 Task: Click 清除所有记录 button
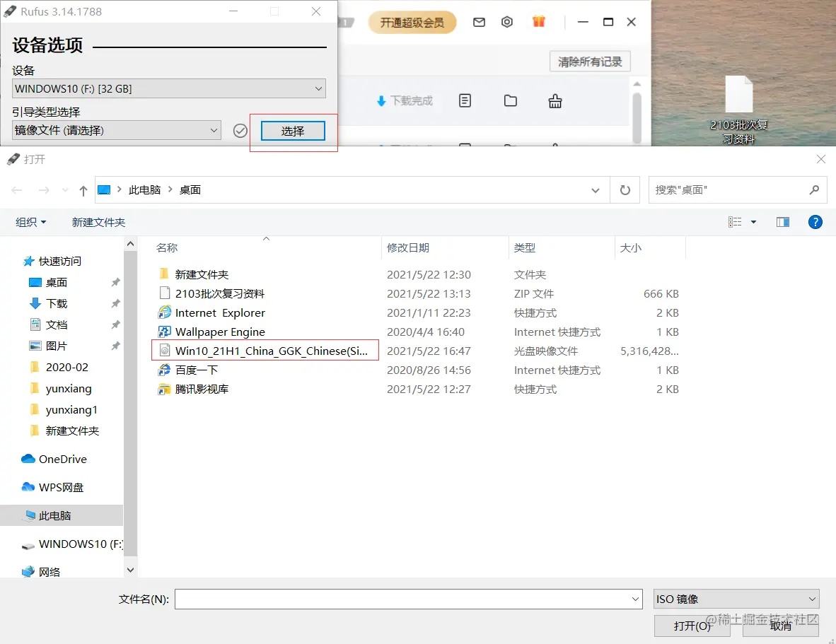tap(590, 62)
